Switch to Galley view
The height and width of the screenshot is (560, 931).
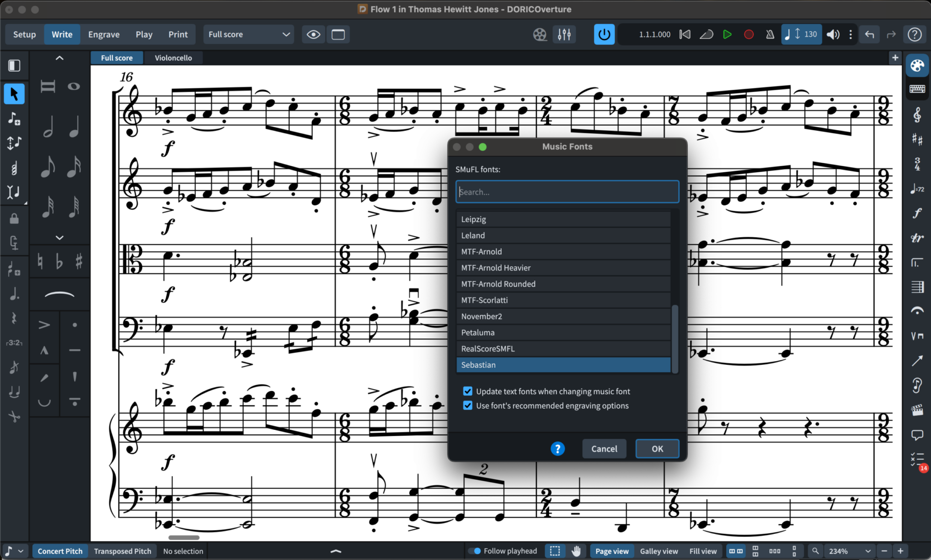pyautogui.click(x=658, y=551)
